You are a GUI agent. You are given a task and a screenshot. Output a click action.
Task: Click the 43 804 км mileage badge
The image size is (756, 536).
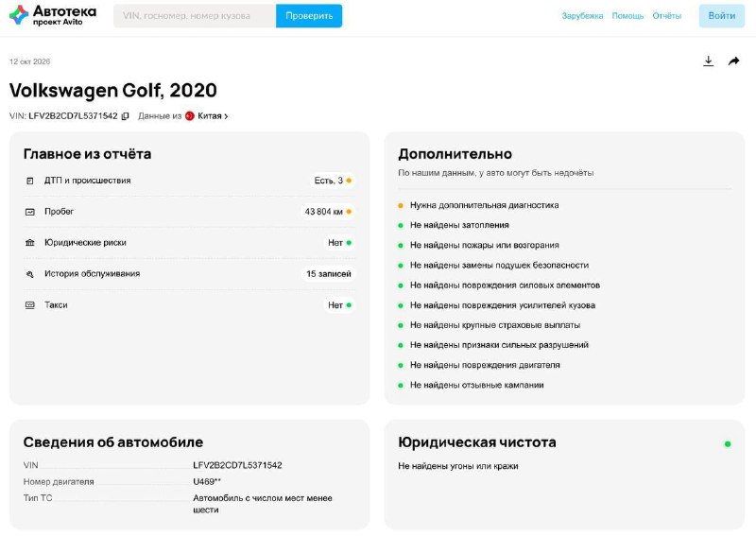[327, 212]
